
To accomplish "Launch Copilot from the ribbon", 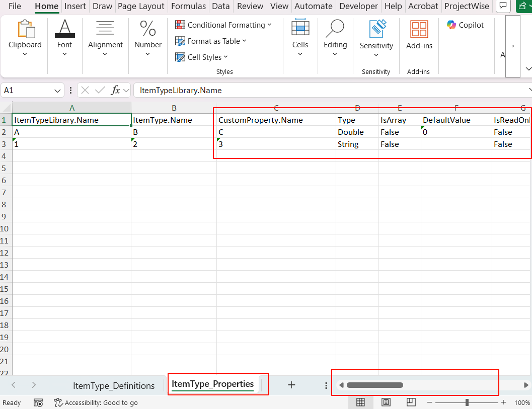I will click(x=465, y=25).
